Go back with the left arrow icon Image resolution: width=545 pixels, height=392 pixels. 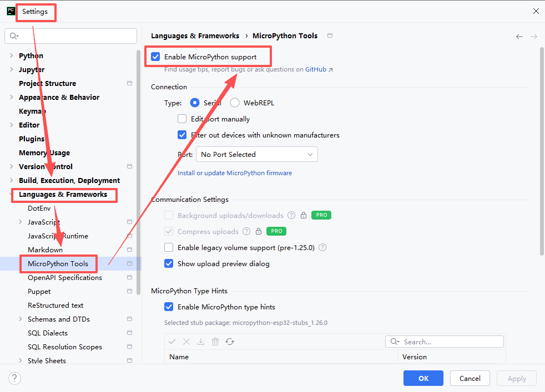pyautogui.click(x=519, y=37)
